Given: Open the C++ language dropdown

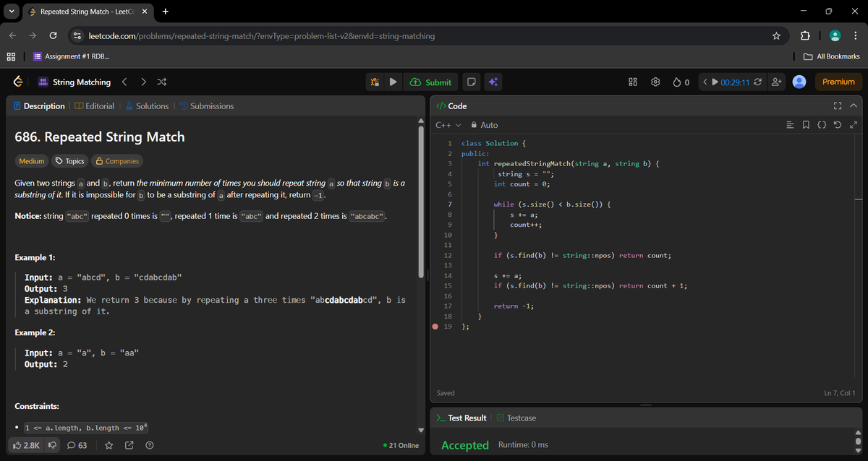Looking at the screenshot, I should coord(443,124).
